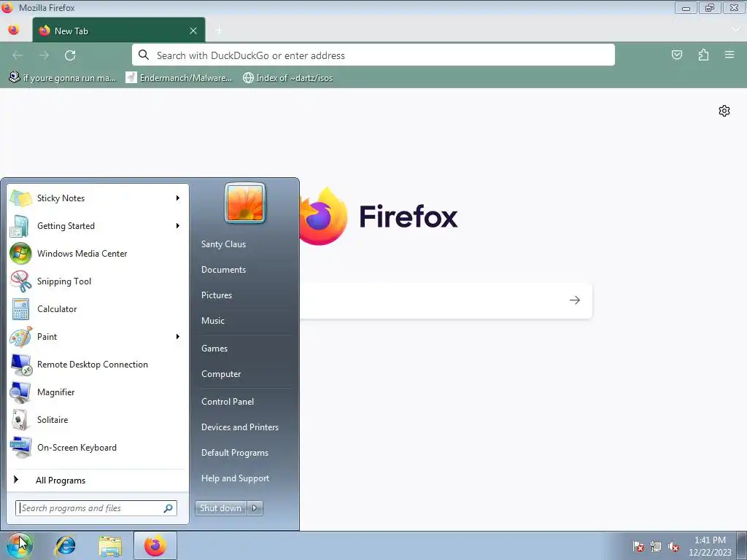Click network tray icon

coord(656,547)
